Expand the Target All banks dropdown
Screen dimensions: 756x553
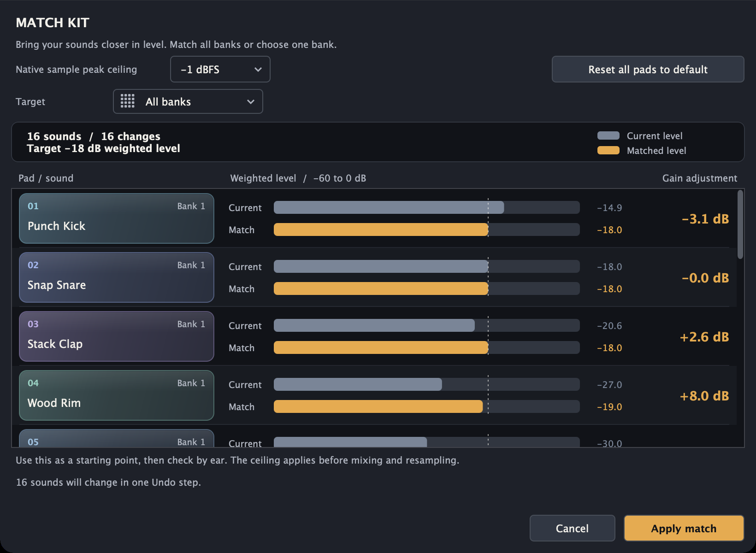point(188,101)
